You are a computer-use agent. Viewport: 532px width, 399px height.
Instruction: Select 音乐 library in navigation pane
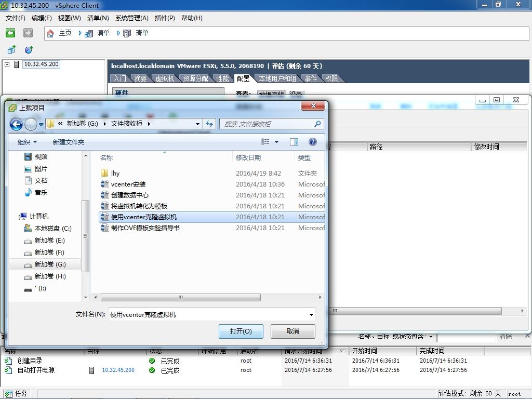(36, 192)
